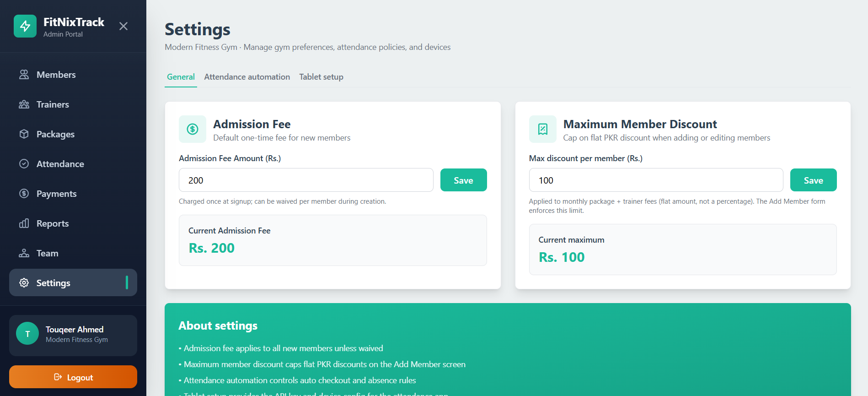Screen dimensions: 868x396
Task: Click the Trainers group icon
Action: click(24, 104)
